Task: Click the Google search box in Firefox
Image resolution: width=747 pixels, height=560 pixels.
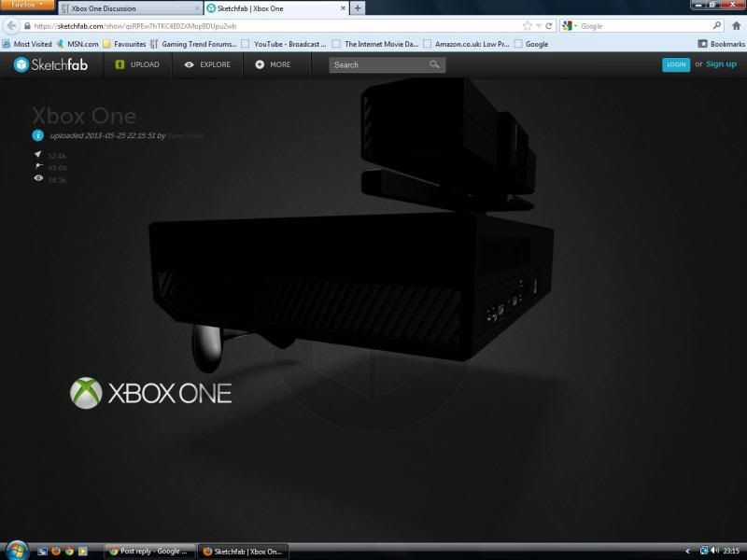Action: click(645, 26)
